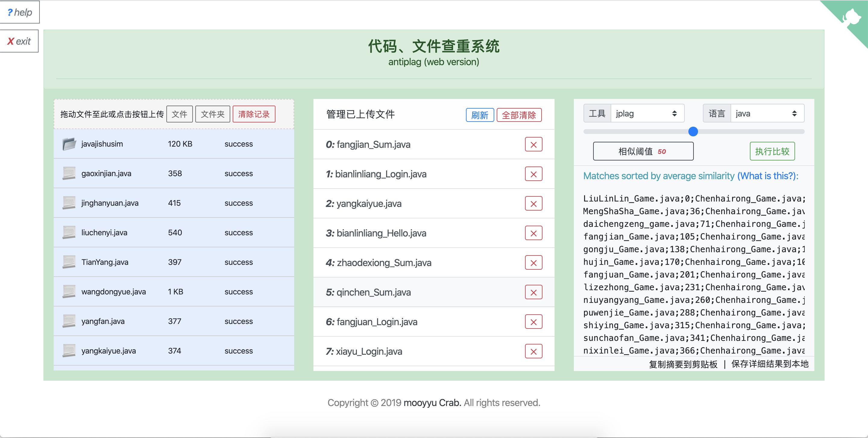Click the help menu item
Viewport: 868px width, 438px height.
pos(20,12)
